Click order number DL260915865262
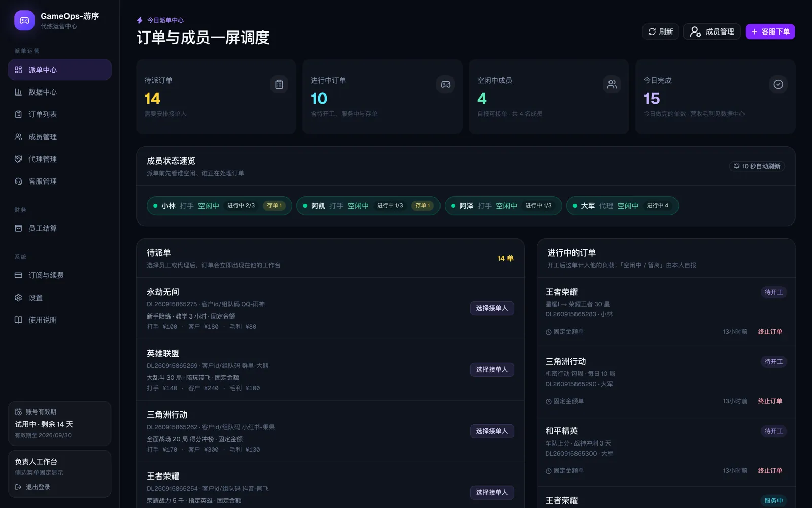 pos(172,427)
